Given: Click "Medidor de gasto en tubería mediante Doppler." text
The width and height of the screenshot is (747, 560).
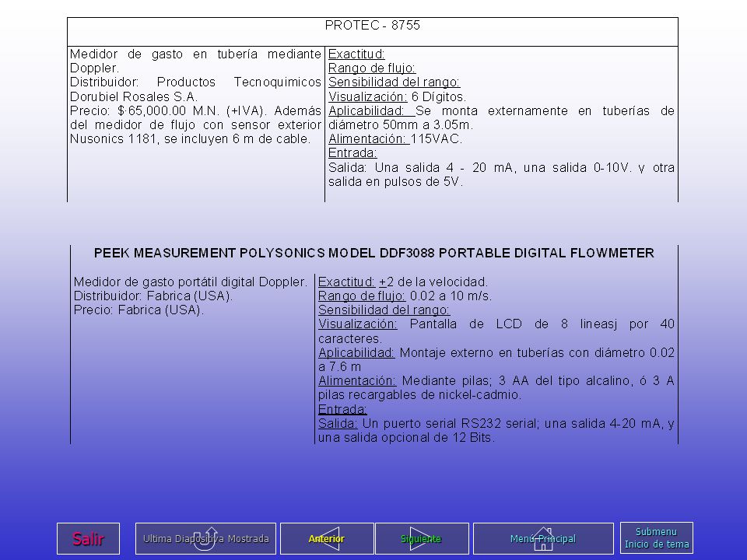Looking at the screenshot, I should point(195,61).
